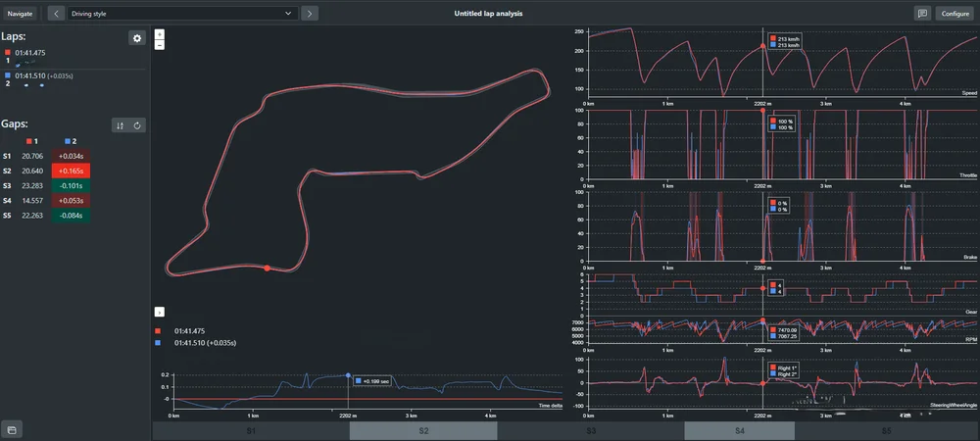
Task: Select the S3 sector tab at bottom
Action: 591,431
